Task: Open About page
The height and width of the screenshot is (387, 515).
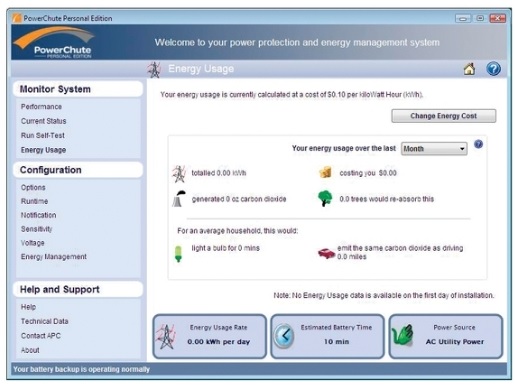Action: pos(30,350)
